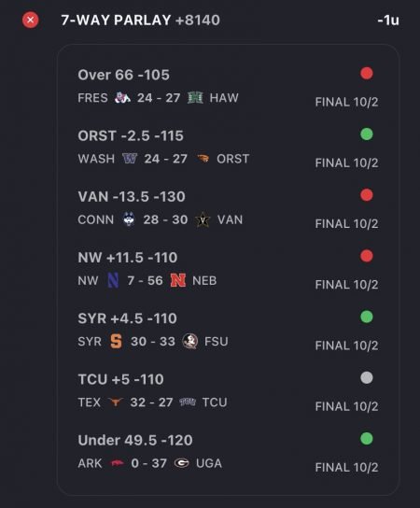Click the Syracuse orange S logo
The height and width of the screenshot is (508, 420).
[116, 341]
